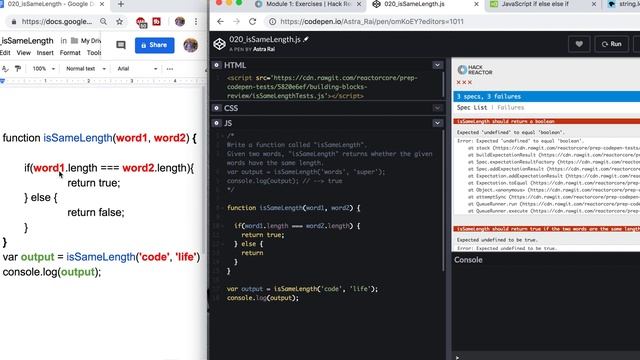Close the 020_isSameLength Google Docs tab
The height and width of the screenshot is (360, 640).
pos(102,4)
